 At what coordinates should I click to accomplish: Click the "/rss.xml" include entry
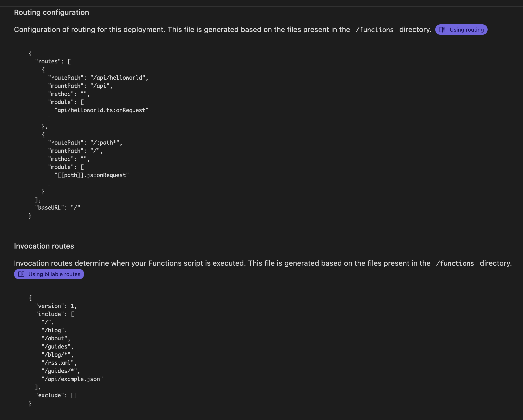[x=59, y=363]
